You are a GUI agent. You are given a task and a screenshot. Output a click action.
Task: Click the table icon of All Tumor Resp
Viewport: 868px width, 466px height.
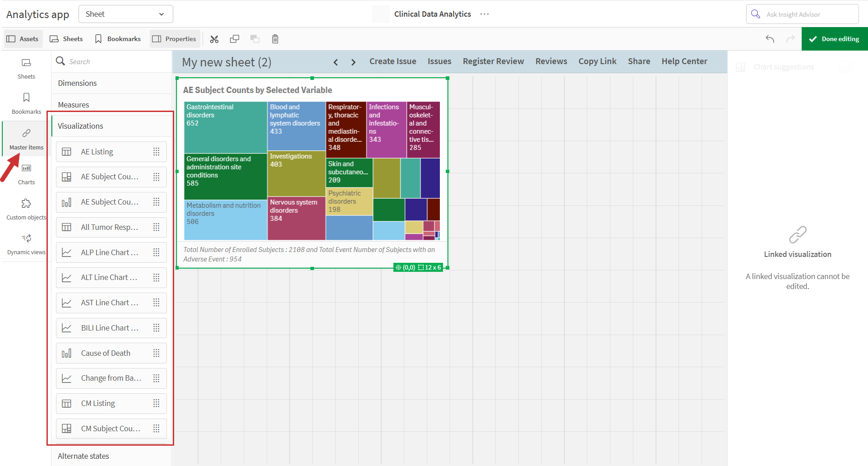66,227
